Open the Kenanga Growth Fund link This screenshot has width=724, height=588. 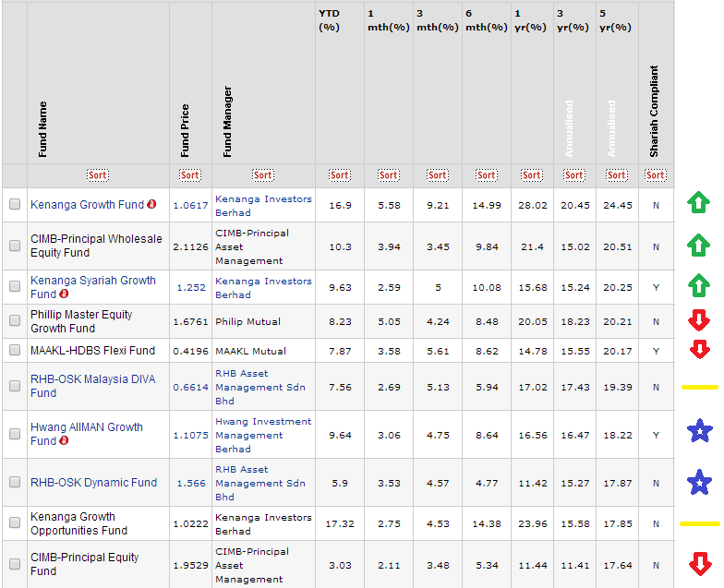pyautogui.click(x=87, y=205)
